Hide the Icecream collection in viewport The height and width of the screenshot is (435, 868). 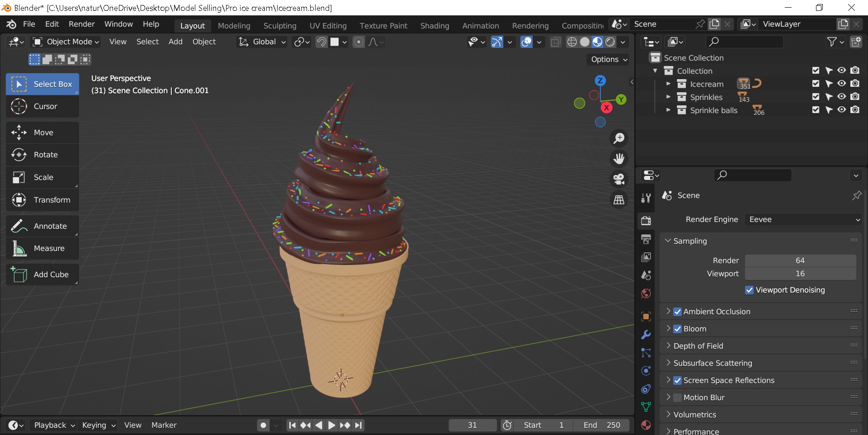tap(841, 84)
